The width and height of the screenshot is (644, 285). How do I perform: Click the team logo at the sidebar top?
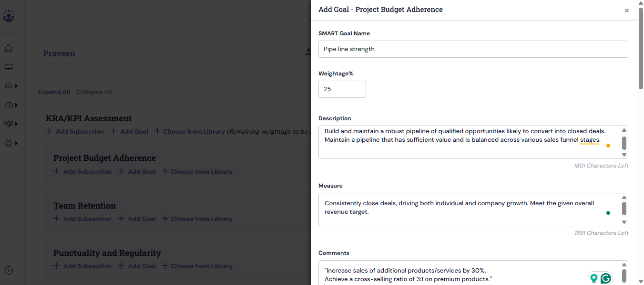9,16
